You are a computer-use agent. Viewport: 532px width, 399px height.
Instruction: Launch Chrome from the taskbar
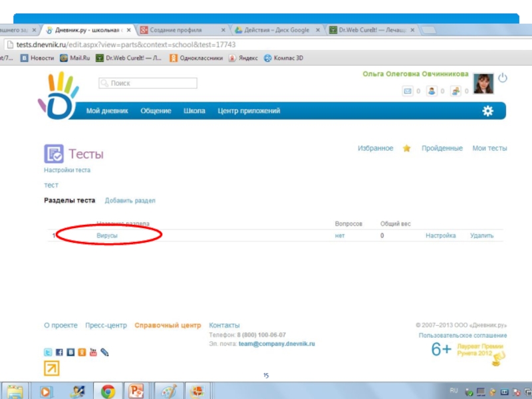coord(108,392)
